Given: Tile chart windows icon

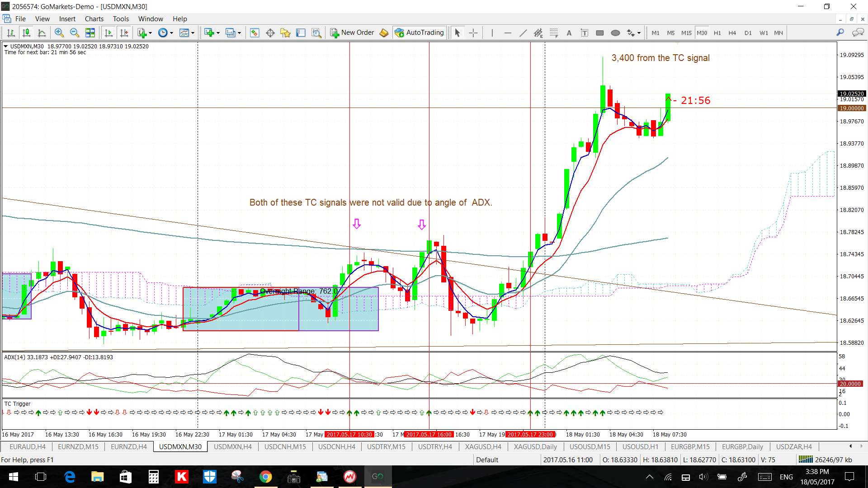Looking at the screenshot, I should coord(90,33).
